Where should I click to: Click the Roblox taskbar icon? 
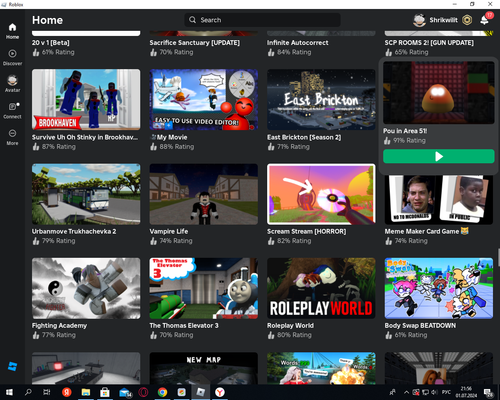pyautogui.click(x=201, y=392)
